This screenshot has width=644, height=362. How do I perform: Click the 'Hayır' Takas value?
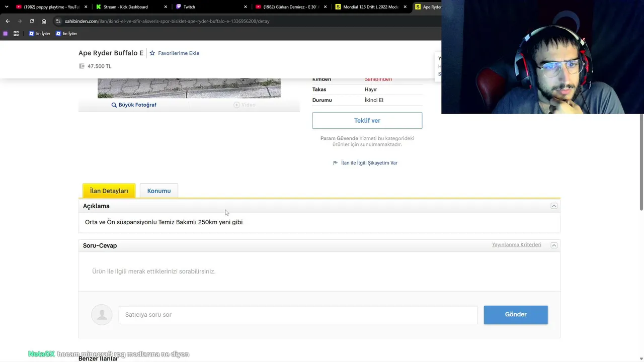tap(371, 89)
